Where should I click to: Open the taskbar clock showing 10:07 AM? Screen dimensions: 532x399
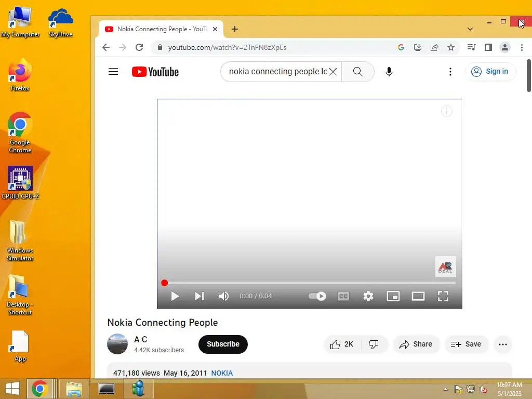tap(509, 389)
